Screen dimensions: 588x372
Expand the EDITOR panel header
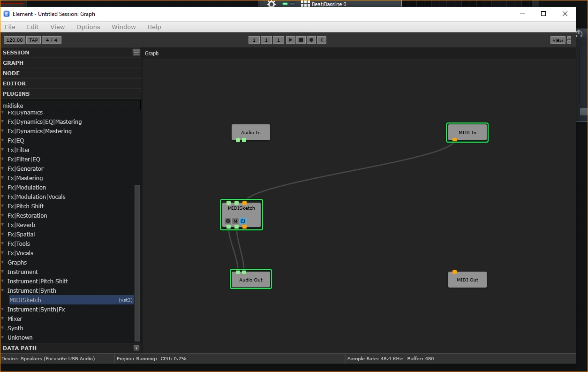click(x=71, y=84)
